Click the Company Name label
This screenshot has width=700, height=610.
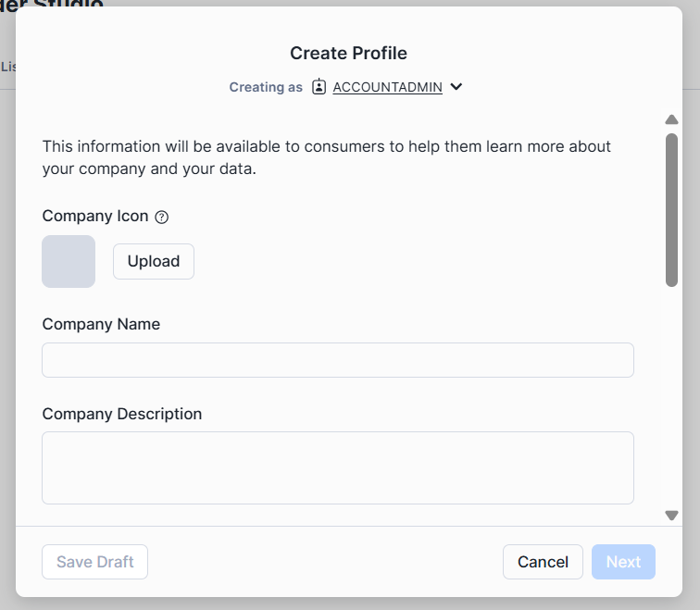[x=101, y=324]
